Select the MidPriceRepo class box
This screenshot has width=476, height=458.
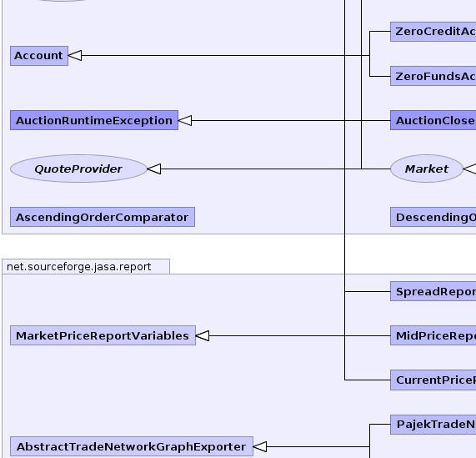[x=433, y=335]
